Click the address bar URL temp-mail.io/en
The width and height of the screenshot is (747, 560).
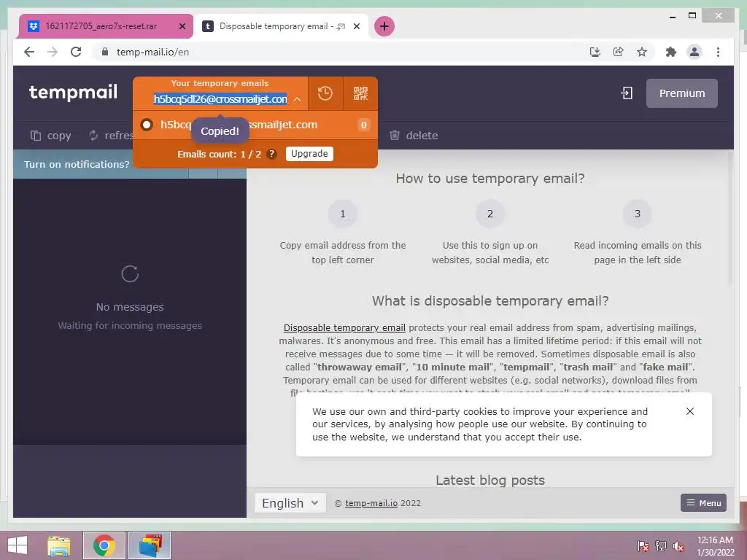click(x=152, y=52)
